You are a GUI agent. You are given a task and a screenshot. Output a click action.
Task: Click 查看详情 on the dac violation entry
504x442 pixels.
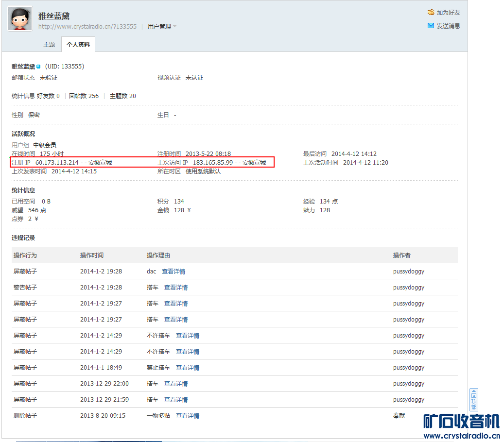pos(174,271)
